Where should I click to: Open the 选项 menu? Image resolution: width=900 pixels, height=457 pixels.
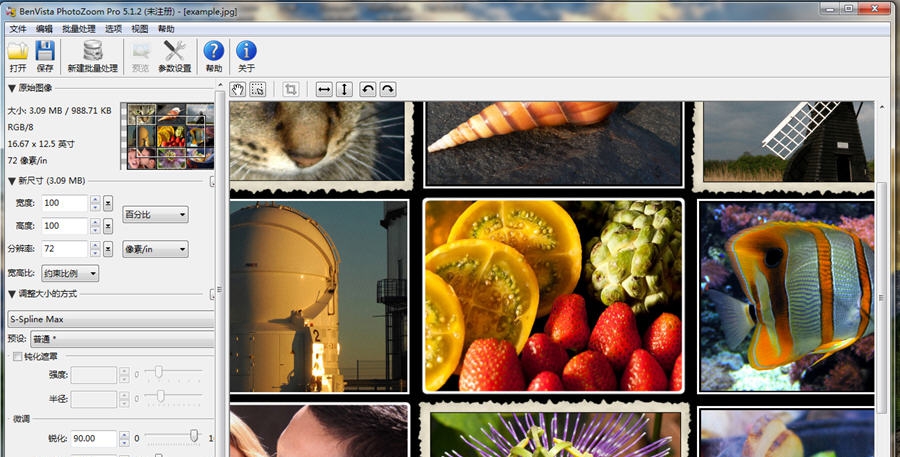click(x=114, y=29)
